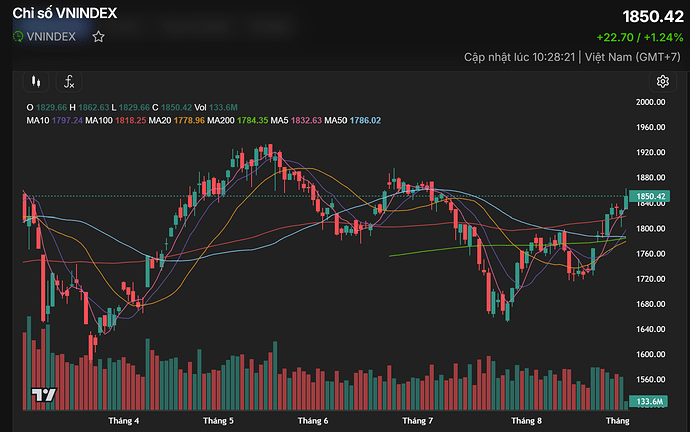Screen dimensions: 690x432
Task: Click the Tháng 6 time axis label
Action: [313, 421]
